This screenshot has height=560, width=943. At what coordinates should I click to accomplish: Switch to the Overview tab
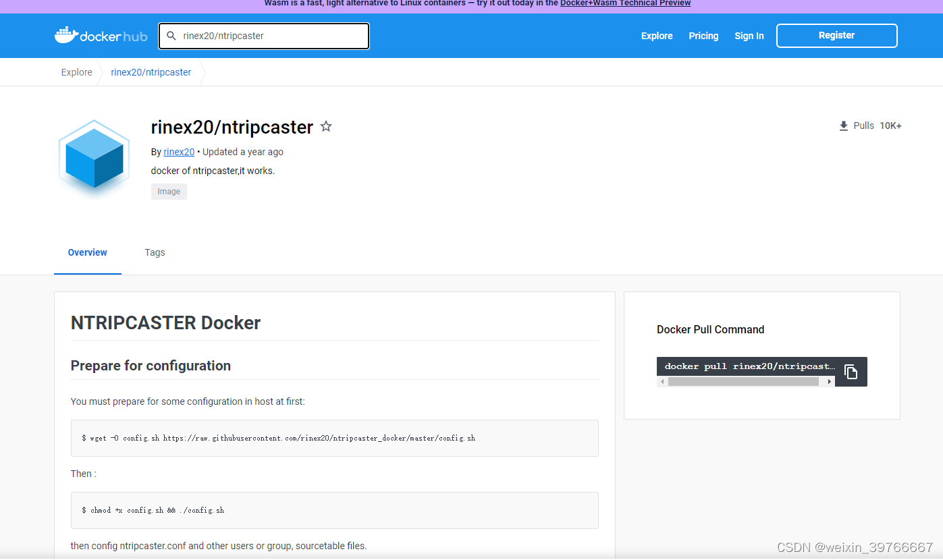tap(88, 252)
